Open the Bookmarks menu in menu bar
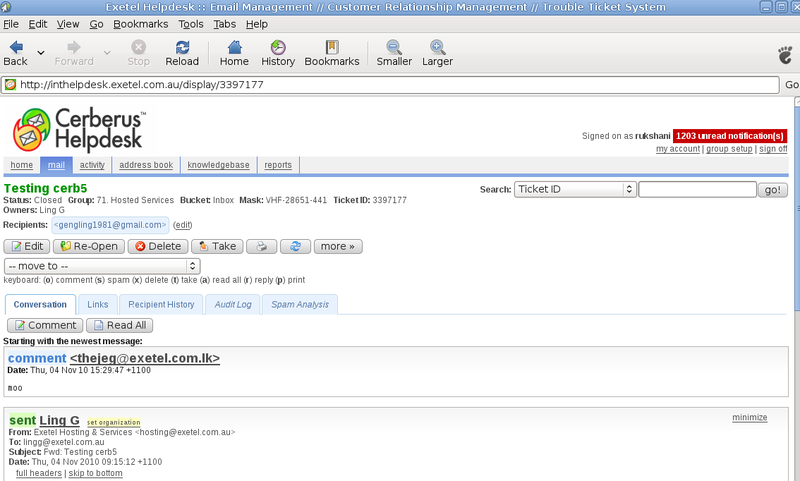Image resolution: width=800 pixels, height=481 pixels. click(x=141, y=24)
